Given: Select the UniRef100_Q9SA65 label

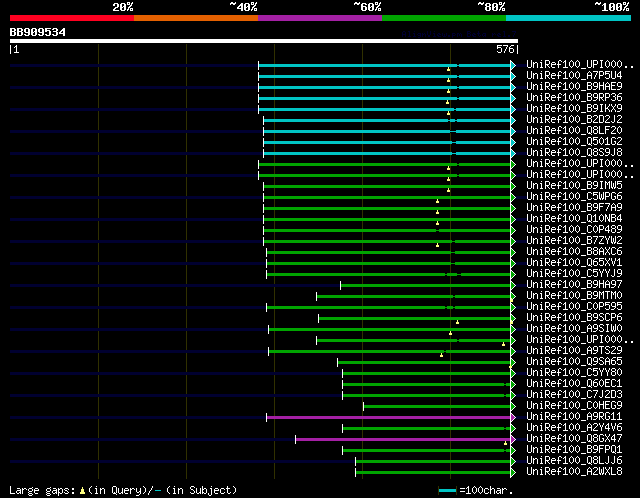Looking at the screenshot, I should (x=574, y=362).
